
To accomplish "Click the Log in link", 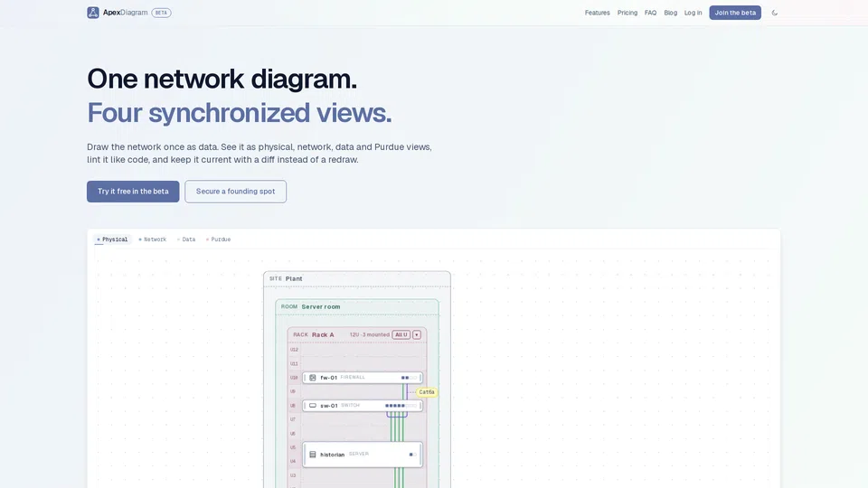I will (693, 13).
